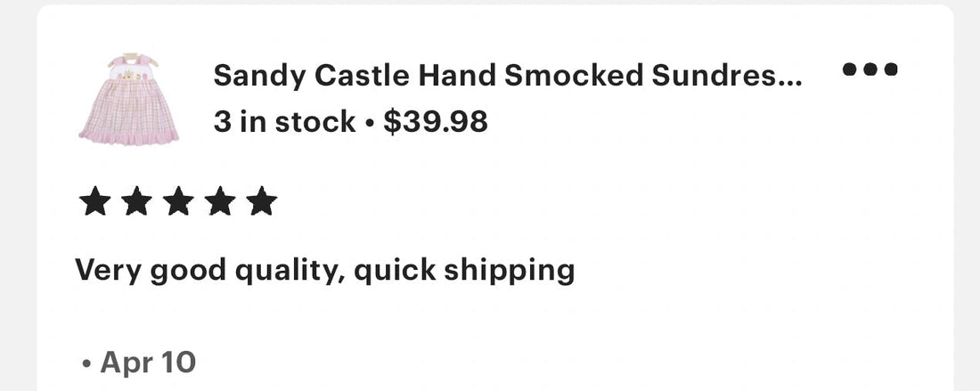Image resolution: width=980 pixels, height=391 pixels.
Task: Click the second rating star
Action: tap(137, 201)
